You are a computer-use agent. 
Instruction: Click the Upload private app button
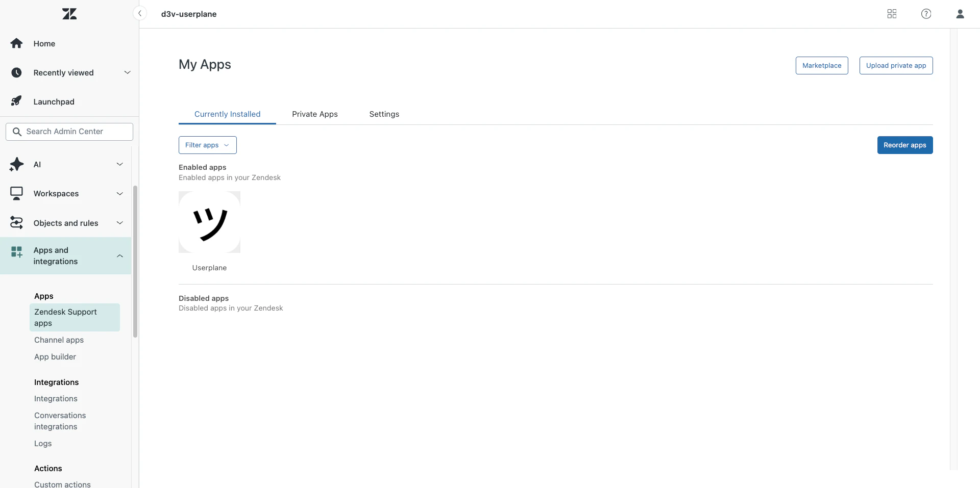(896, 65)
